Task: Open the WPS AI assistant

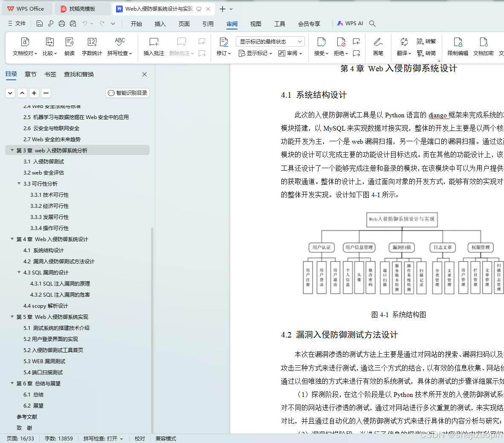Action: (x=350, y=23)
